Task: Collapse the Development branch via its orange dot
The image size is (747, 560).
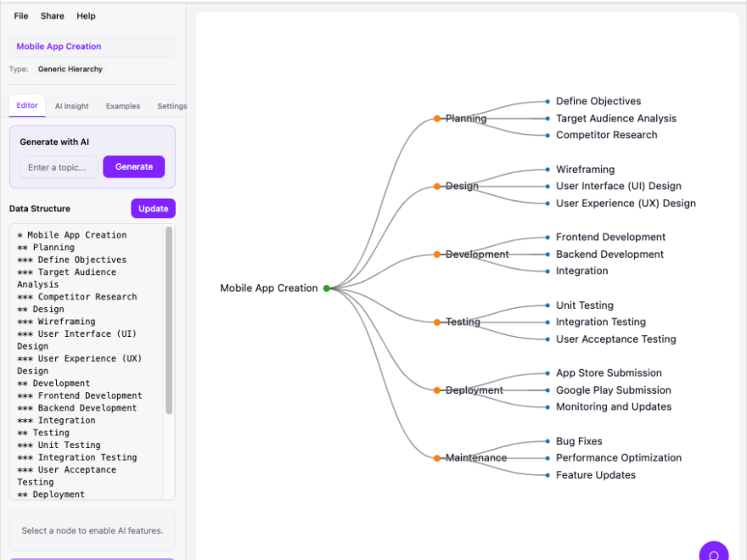Action: pos(436,254)
